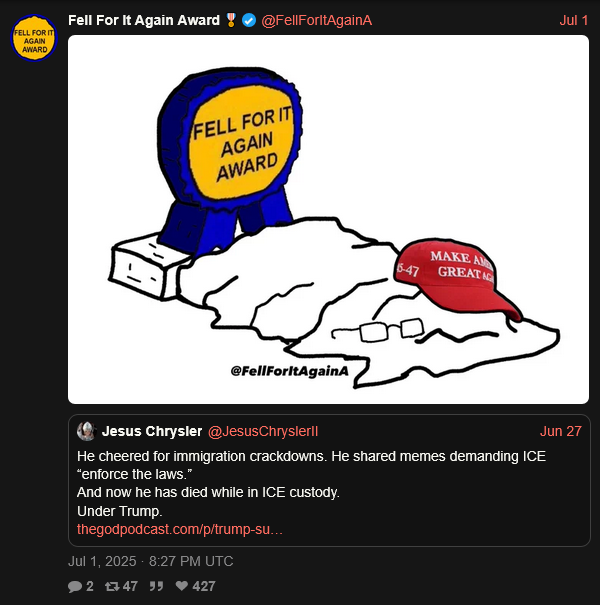Click the medal emoji beside the display name

231,20
